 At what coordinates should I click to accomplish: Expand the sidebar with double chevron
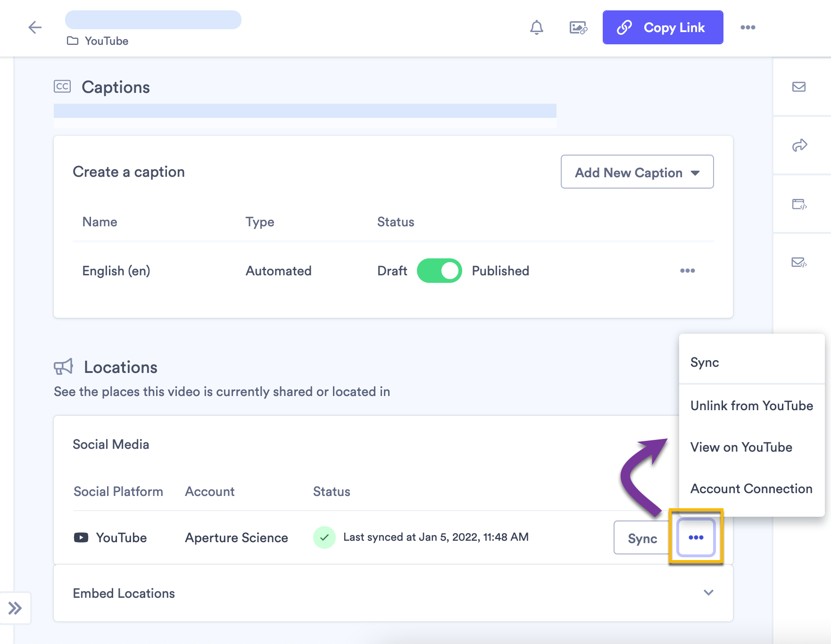point(15,608)
